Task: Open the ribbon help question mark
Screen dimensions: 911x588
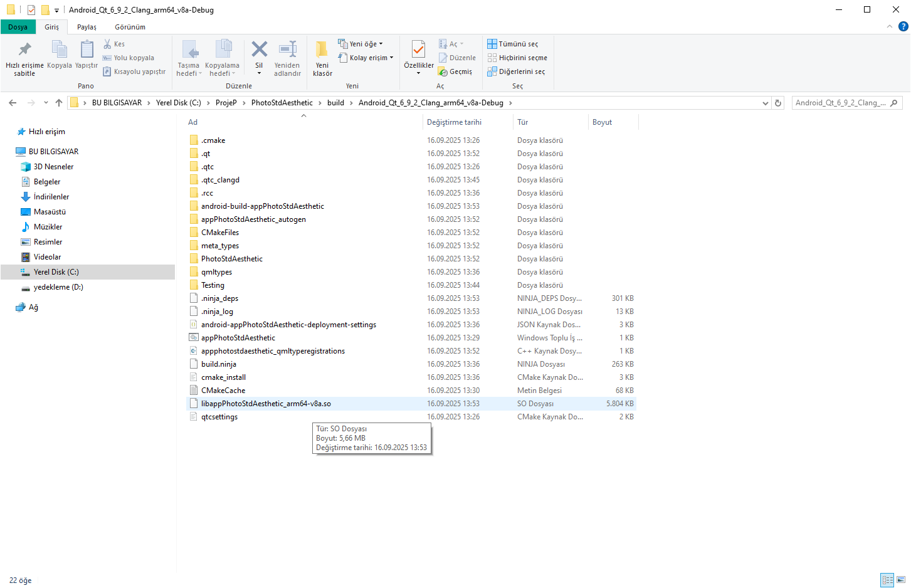Action: (903, 26)
